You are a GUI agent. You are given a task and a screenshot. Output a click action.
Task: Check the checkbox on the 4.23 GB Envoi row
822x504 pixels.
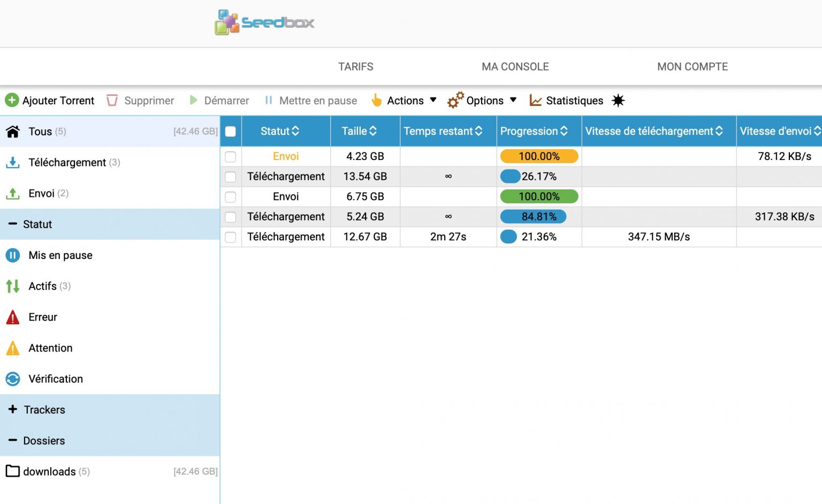tap(230, 156)
